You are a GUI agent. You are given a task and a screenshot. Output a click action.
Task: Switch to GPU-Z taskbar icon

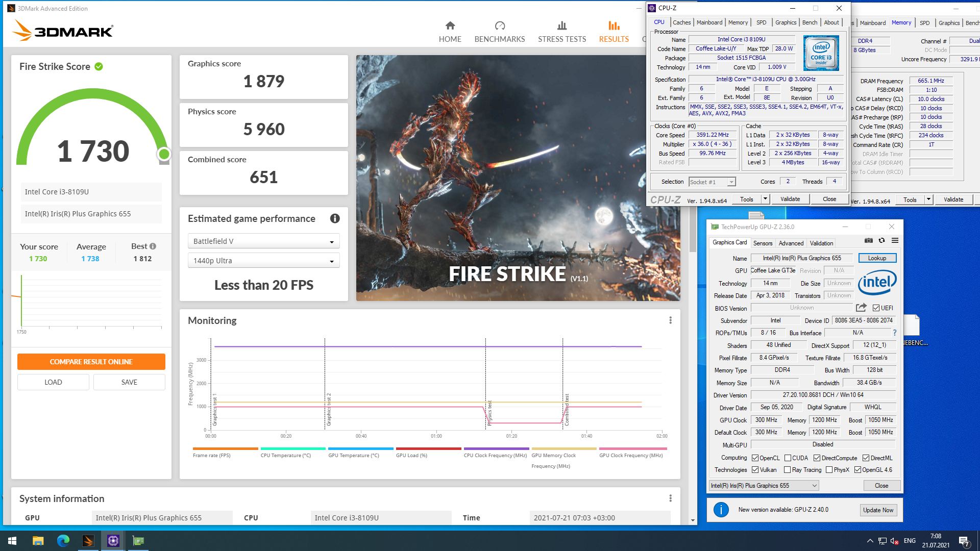point(138,541)
